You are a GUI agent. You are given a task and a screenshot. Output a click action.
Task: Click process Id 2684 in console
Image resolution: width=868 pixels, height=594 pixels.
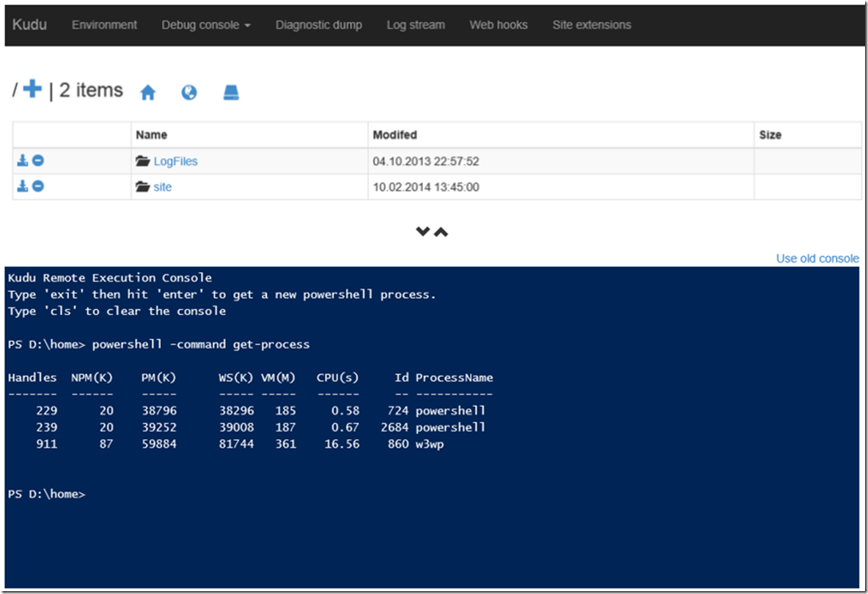[x=394, y=428]
